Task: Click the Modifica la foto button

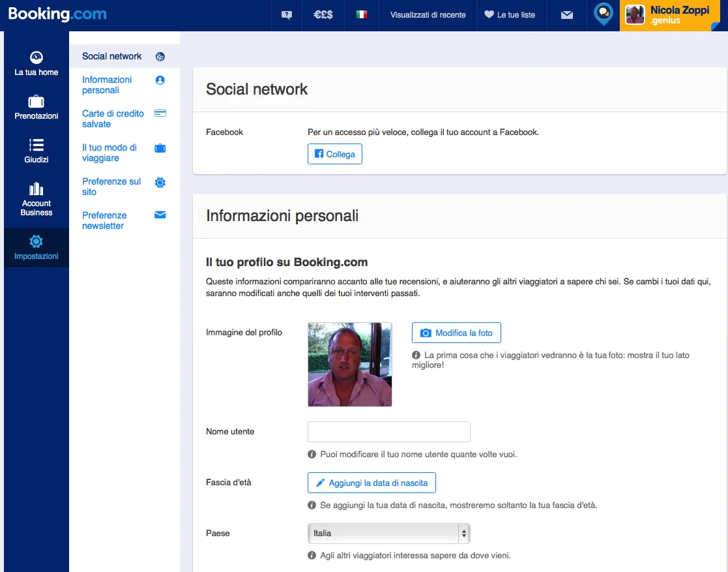Action: (456, 333)
